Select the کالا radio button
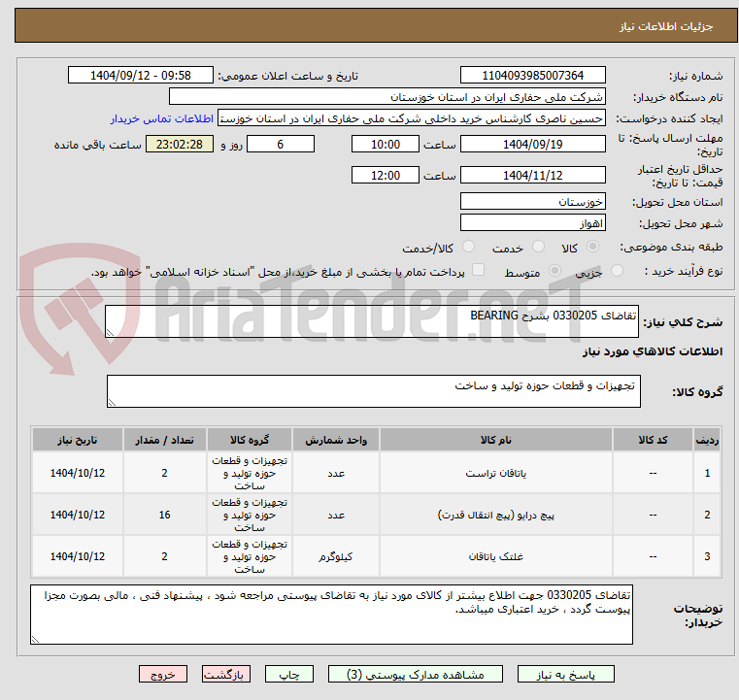The width and height of the screenshot is (739, 700). (593, 247)
